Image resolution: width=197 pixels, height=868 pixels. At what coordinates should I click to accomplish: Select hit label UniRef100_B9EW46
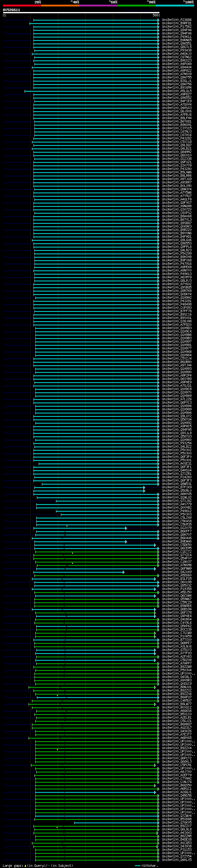(177, 542)
